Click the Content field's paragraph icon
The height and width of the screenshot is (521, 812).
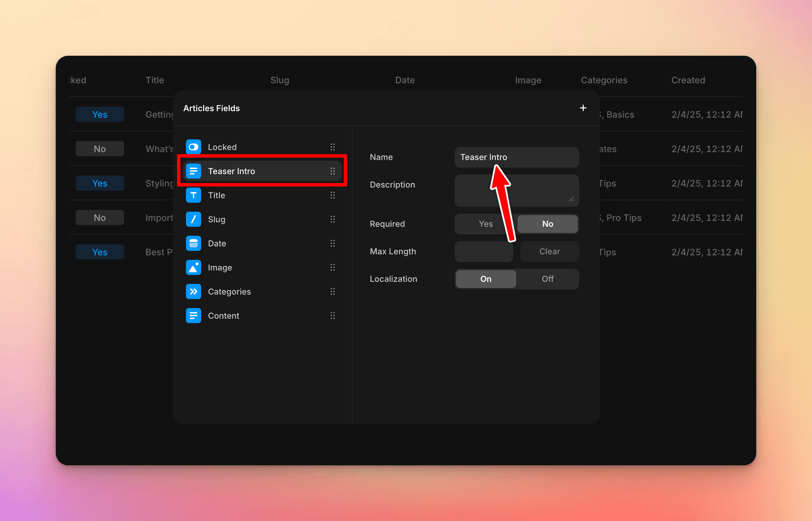pos(193,316)
